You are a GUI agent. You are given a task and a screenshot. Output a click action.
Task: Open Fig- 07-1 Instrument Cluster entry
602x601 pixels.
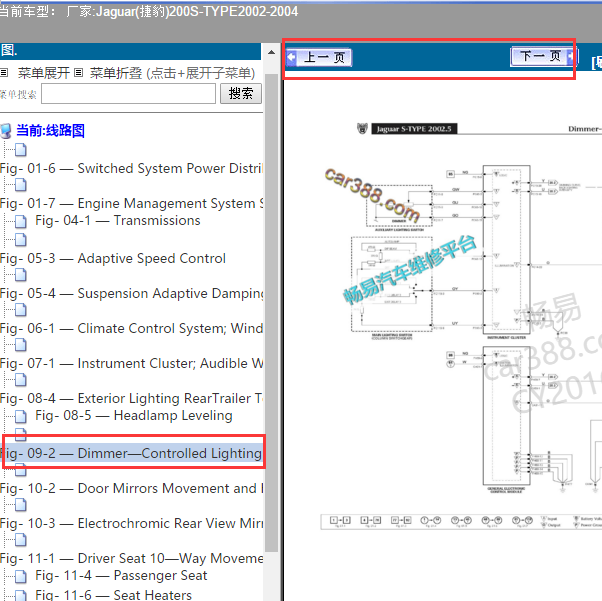(131, 363)
